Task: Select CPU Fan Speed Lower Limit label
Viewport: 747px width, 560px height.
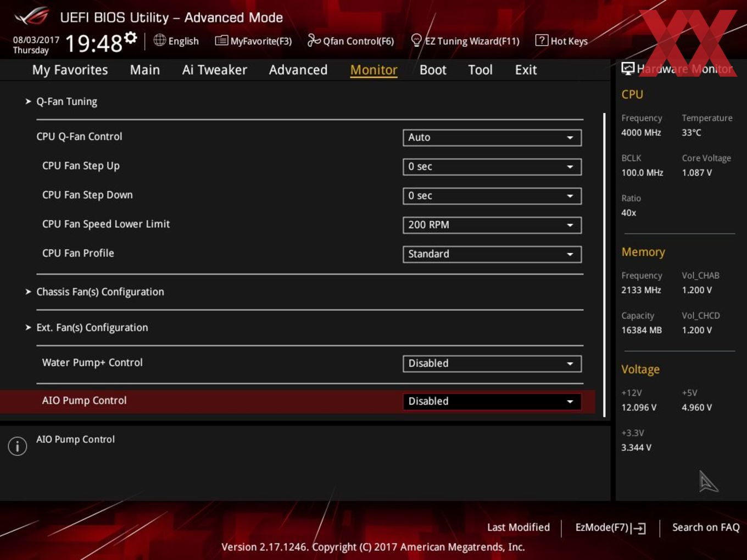Action: click(x=106, y=224)
